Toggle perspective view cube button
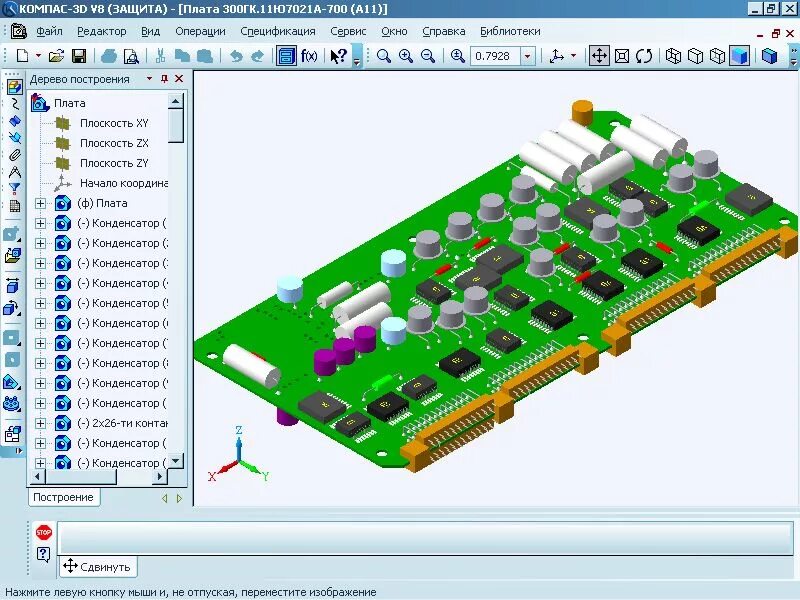 click(x=769, y=56)
